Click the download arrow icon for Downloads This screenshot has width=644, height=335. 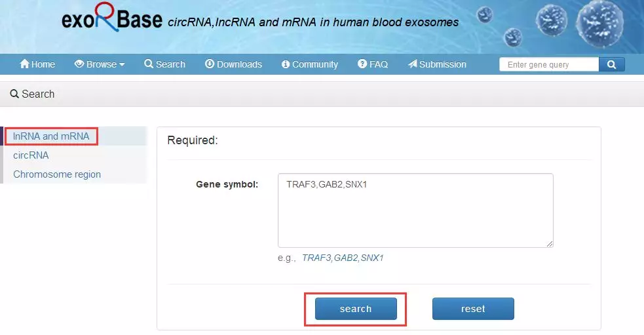(210, 64)
